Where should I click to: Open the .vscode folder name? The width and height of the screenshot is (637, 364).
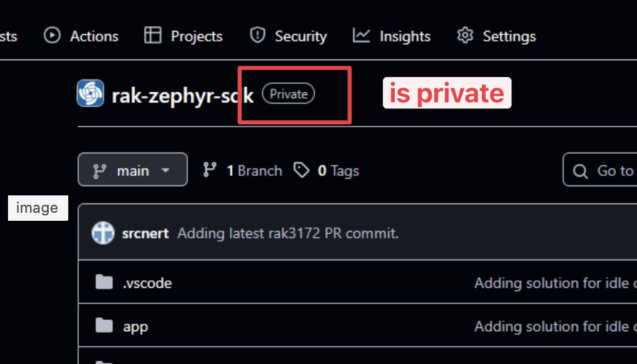tap(147, 283)
